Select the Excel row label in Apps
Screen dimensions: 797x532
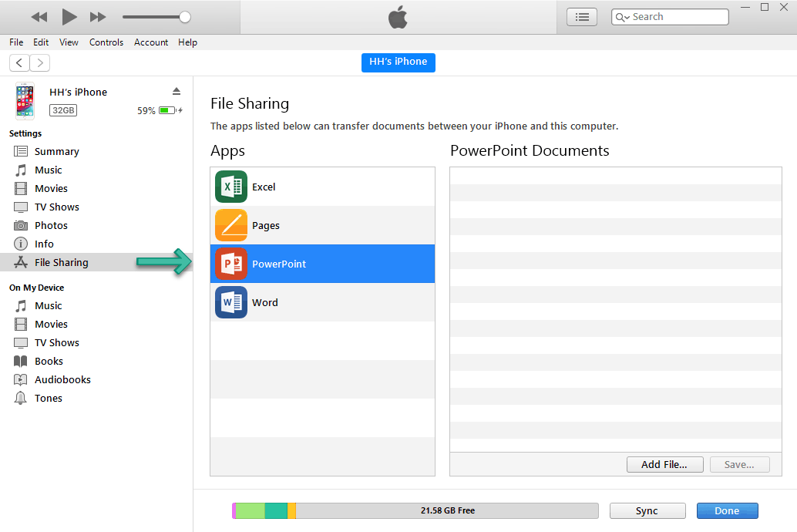click(264, 187)
